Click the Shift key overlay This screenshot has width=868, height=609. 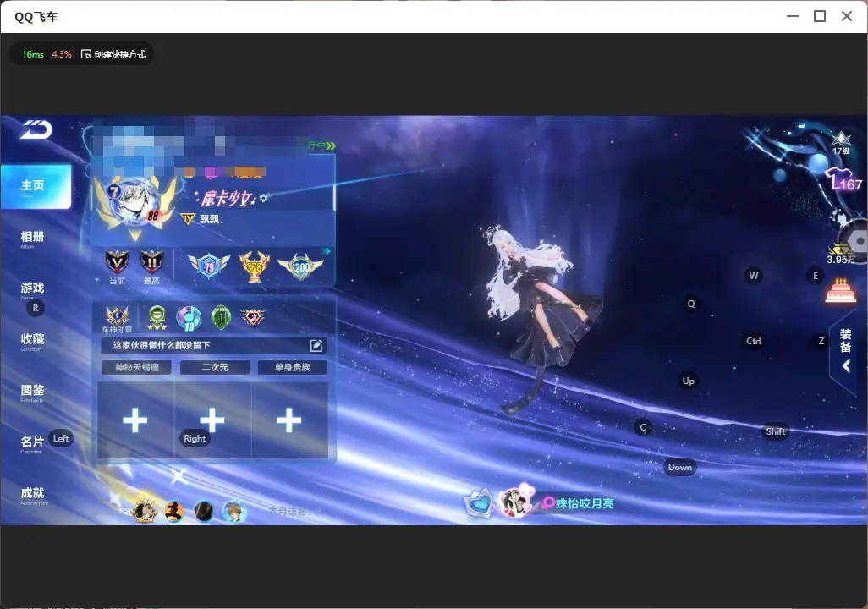(x=775, y=431)
